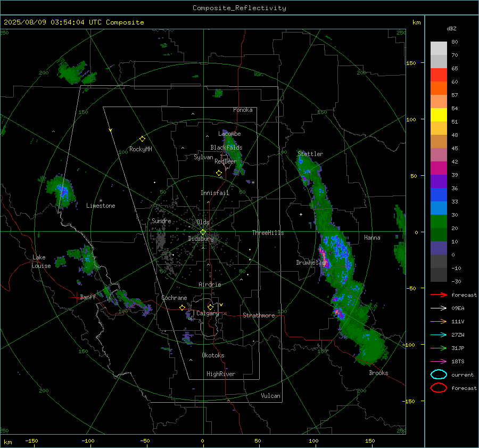Select the white 09EA arrow legend icon
The image size is (479, 448).
tap(439, 308)
